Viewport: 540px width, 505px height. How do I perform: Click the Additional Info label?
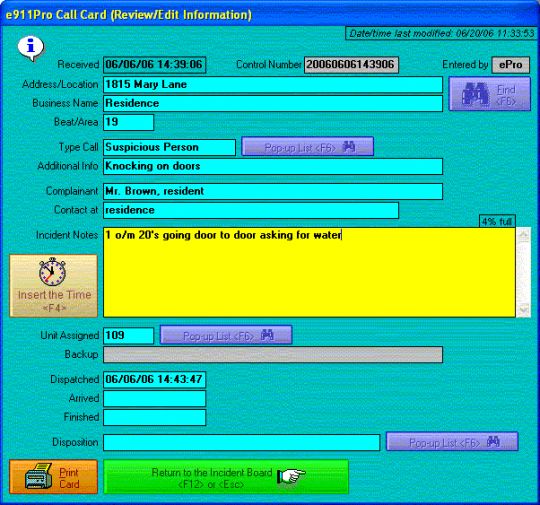pyautogui.click(x=68, y=166)
